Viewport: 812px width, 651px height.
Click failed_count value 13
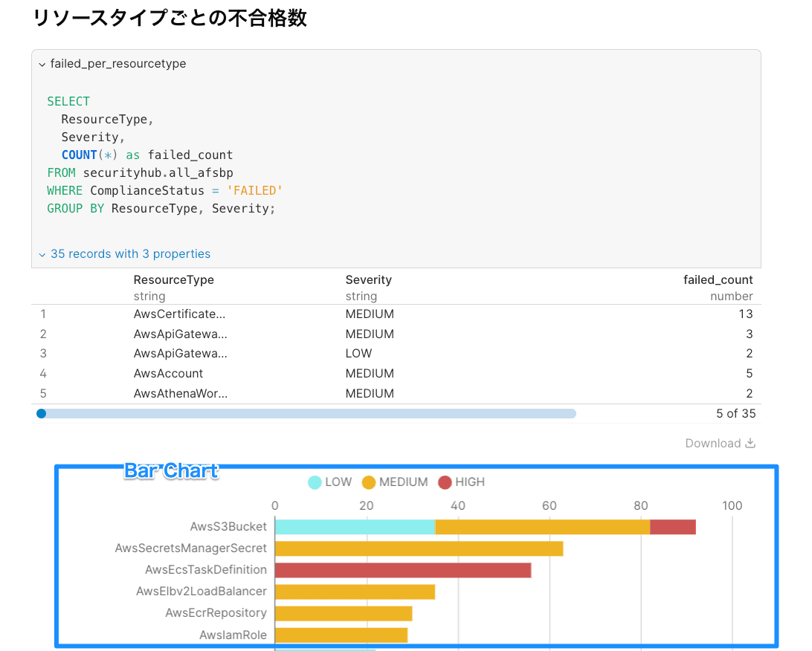pyautogui.click(x=746, y=314)
